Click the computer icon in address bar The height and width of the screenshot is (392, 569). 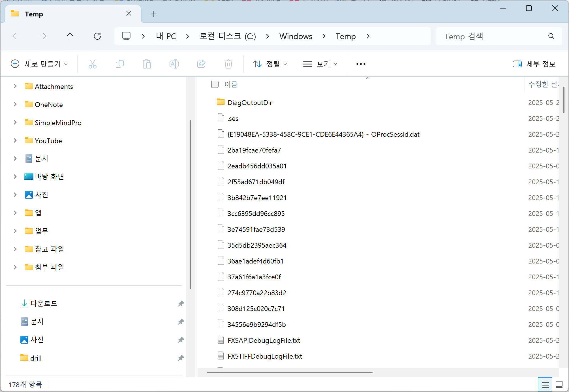126,36
